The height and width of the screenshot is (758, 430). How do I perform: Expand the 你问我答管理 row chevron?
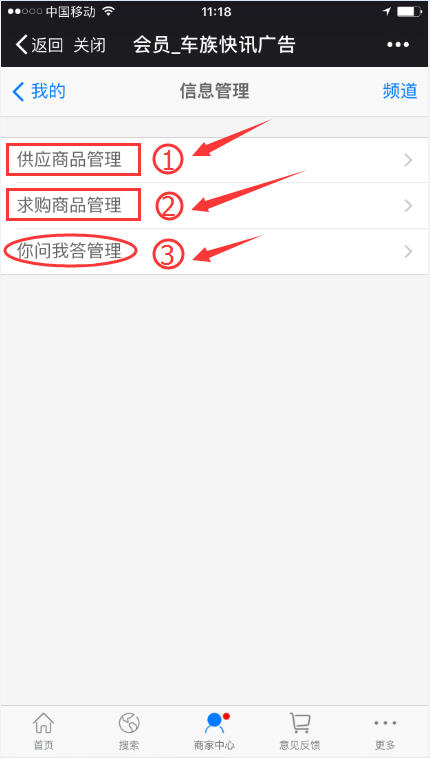click(409, 251)
